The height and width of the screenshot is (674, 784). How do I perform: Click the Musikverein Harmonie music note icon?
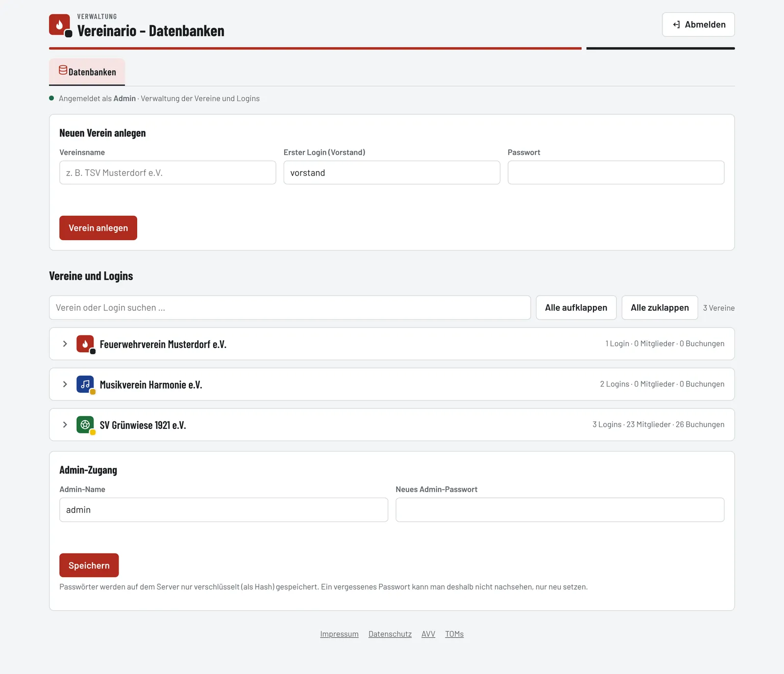[x=85, y=384]
